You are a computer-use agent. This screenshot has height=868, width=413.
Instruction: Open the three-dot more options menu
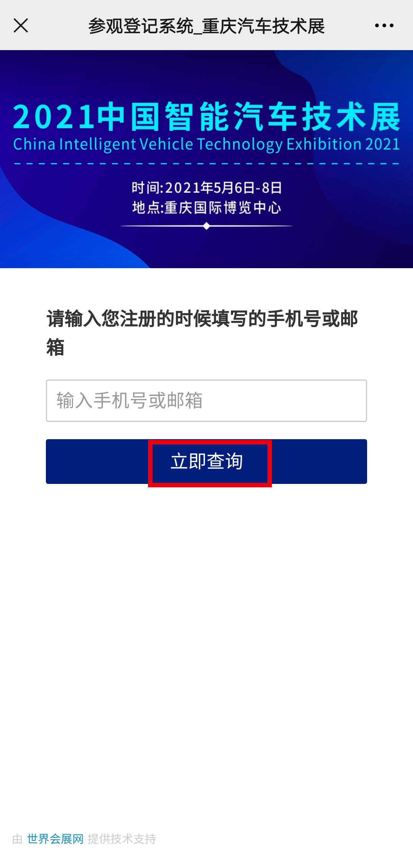(x=384, y=26)
